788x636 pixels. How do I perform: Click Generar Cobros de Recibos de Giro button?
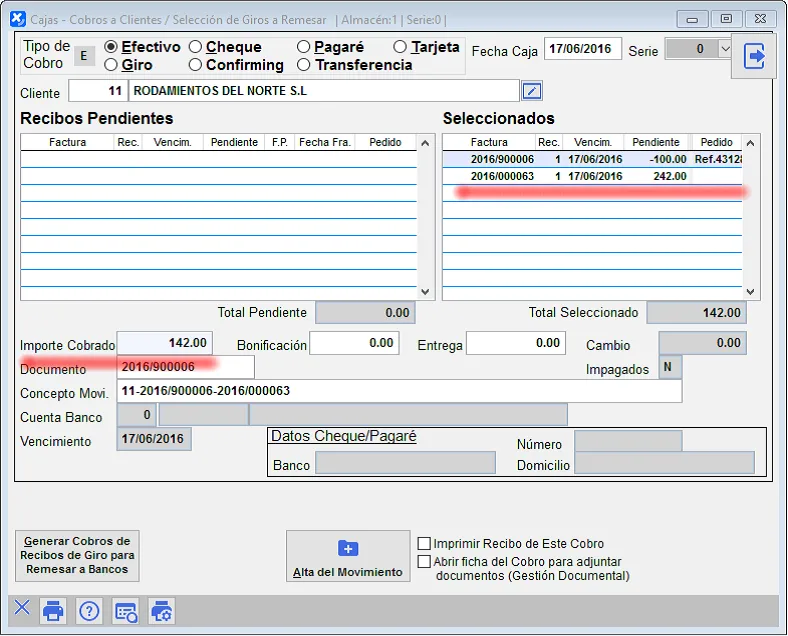coord(77,555)
